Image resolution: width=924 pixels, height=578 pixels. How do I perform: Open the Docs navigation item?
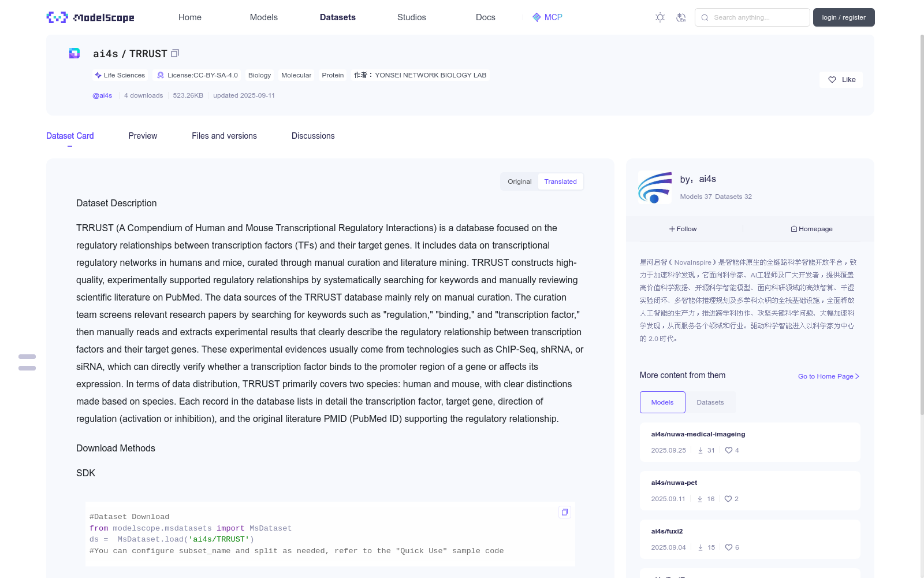486,17
